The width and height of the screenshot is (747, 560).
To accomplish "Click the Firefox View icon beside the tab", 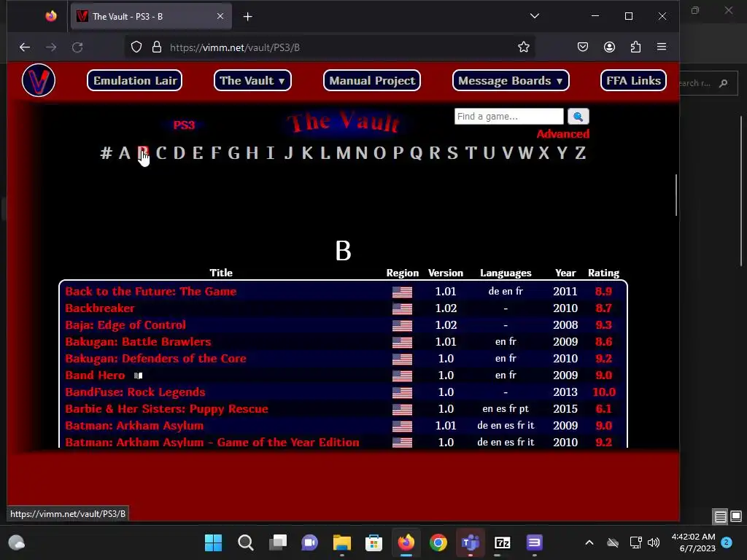I will (51, 16).
